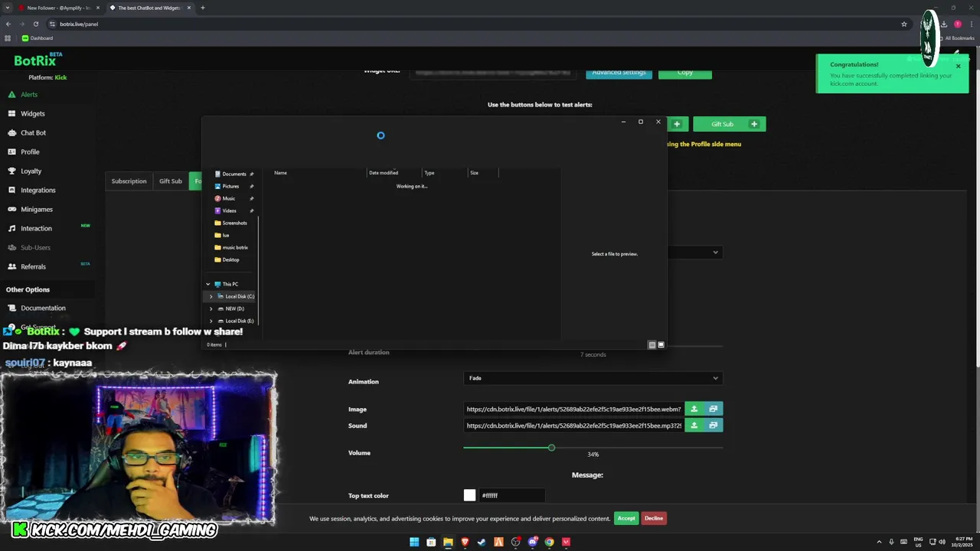Open the Screenshots folder in the dialog
This screenshot has height=551, width=980.
(234, 223)
